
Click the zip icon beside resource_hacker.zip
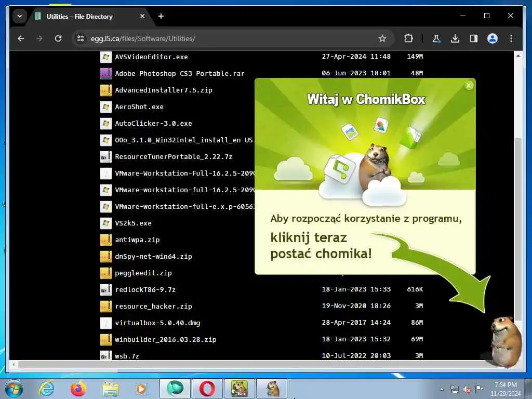click(106, 307)
